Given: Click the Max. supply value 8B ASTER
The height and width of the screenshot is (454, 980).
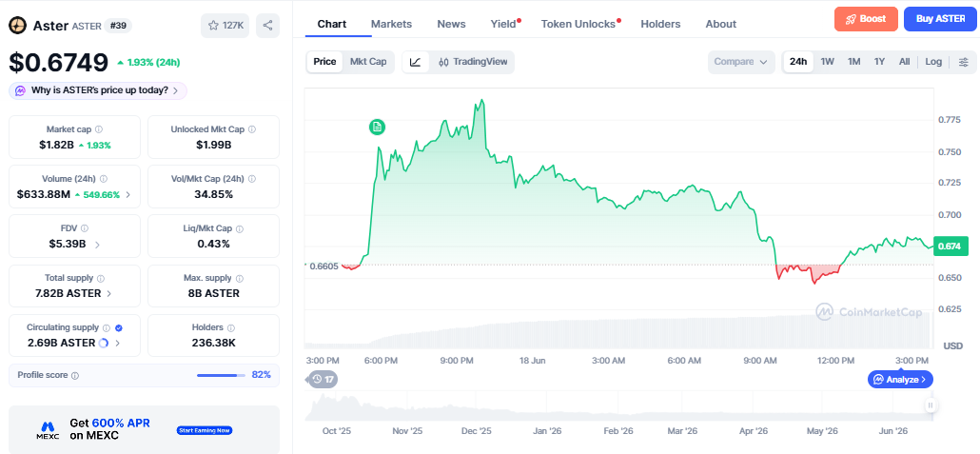Looking at the screenshot, I should point(213,293).
